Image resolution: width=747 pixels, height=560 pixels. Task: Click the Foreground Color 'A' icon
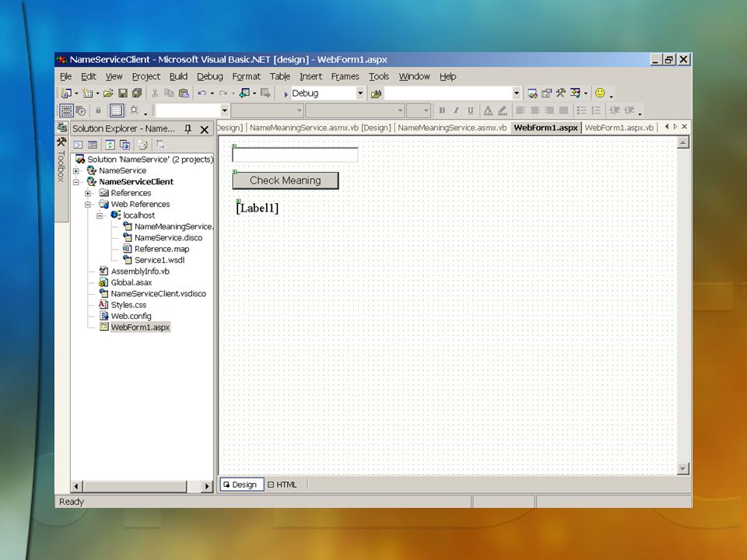[488, 111]
